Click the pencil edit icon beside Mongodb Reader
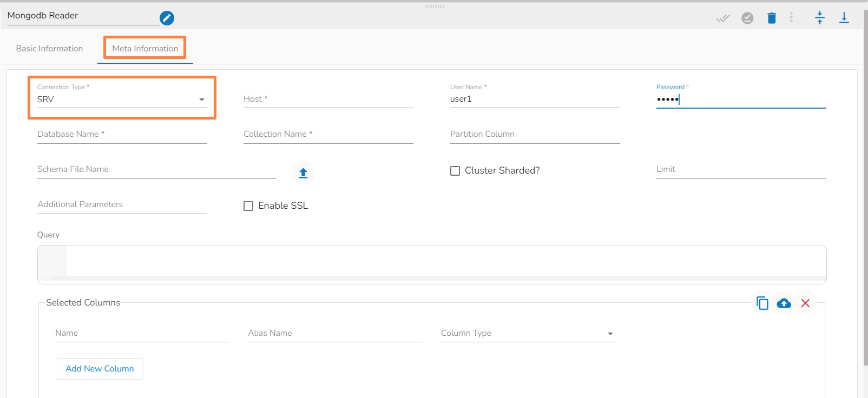The width and height of the screenshot is (868, 398). 167,18
